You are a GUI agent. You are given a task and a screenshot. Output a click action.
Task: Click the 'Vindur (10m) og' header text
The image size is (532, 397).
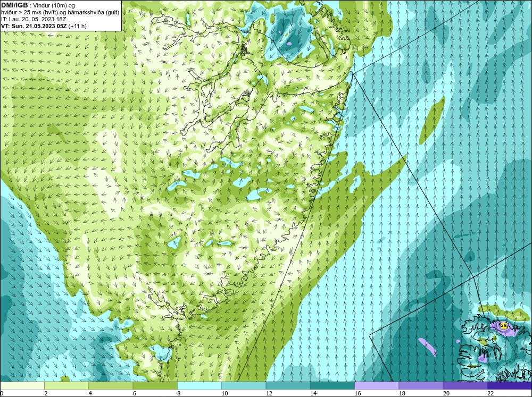54,5
